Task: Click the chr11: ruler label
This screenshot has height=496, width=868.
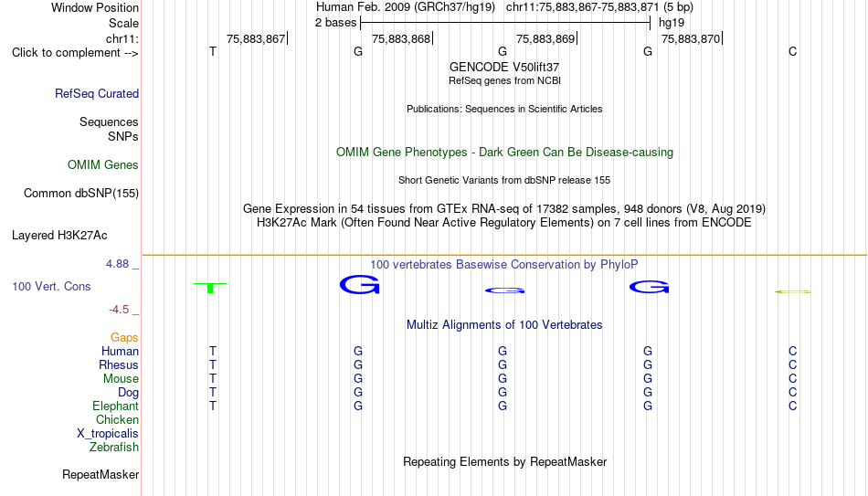Action: 122,38
